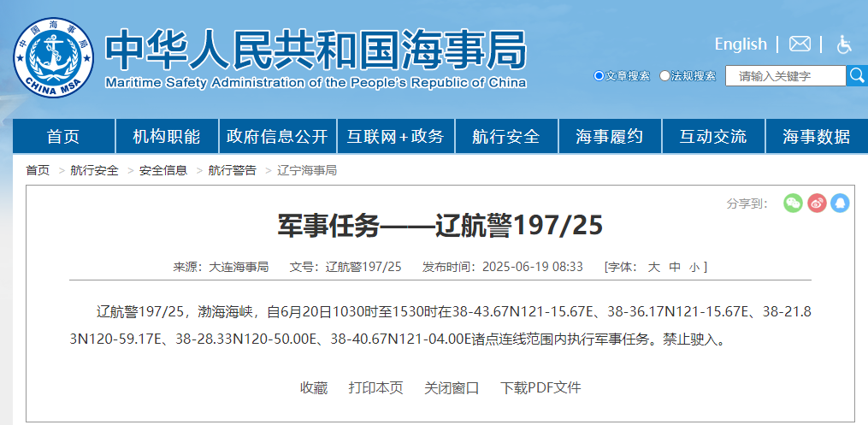Share article to WeChat
This screenshot has height=425, width=868.
click(793, 204)
